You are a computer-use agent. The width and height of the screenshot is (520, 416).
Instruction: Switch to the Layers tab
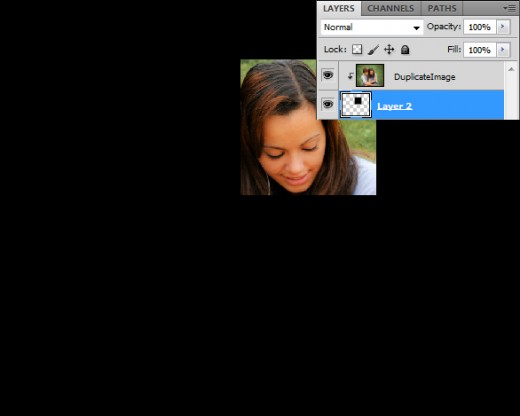[x=339, y=8]
